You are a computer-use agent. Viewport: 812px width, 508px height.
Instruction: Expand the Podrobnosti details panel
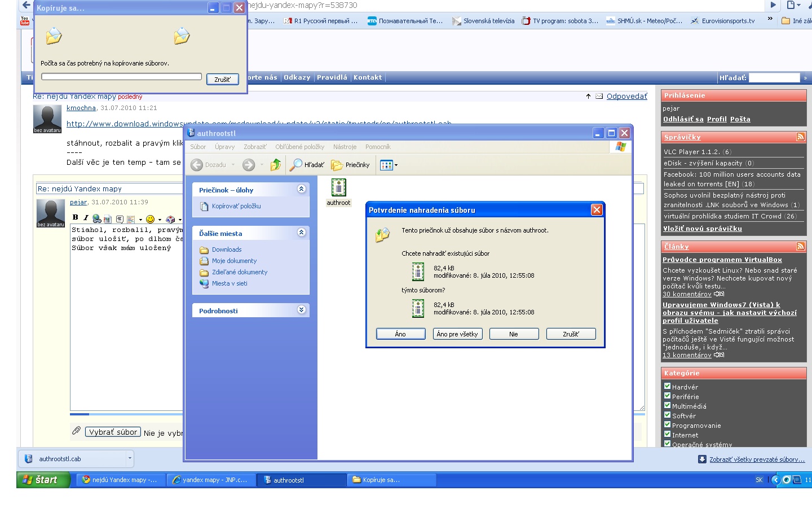pos(301,310)
